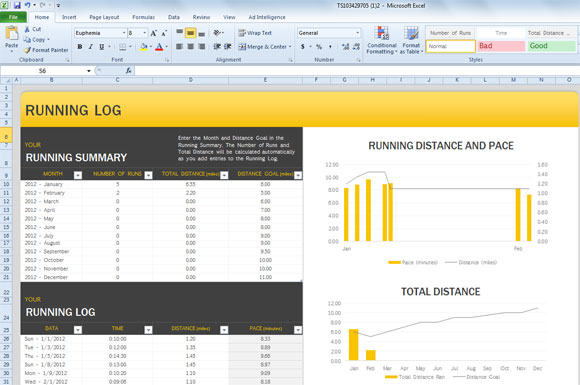Switch to the Data tab
Image resolution: width=580 pixels, height=385 pixels.
pyautogui.click(x=173, y=17)
